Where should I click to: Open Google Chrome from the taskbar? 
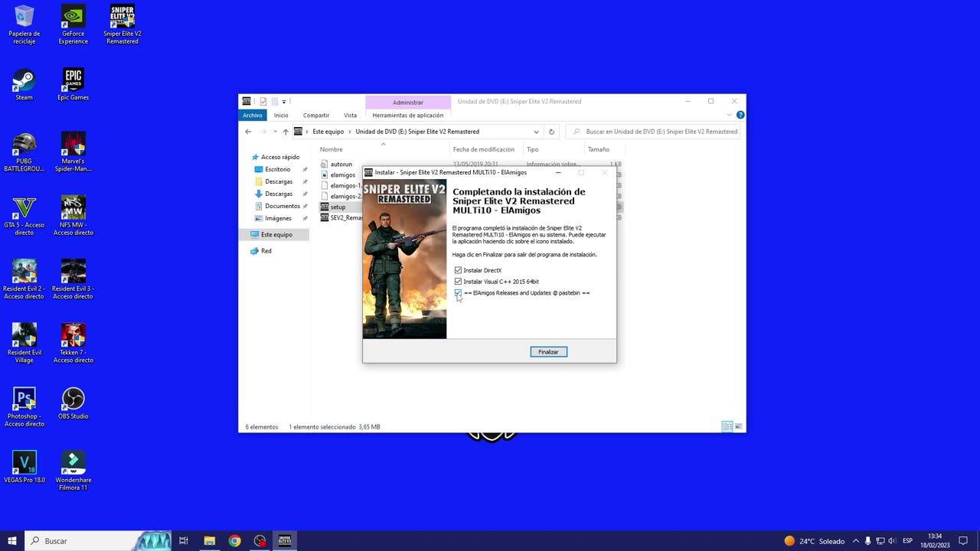[x=234, y=541]
